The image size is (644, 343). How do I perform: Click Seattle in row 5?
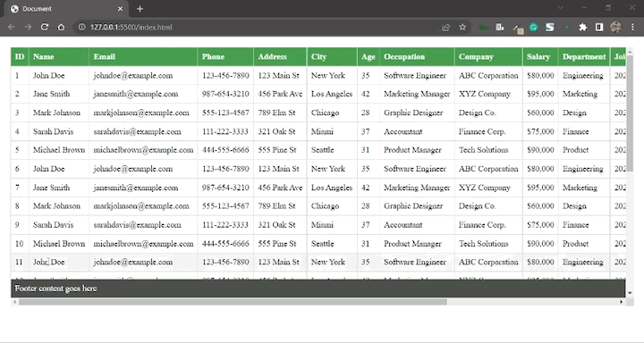(322, 150)
